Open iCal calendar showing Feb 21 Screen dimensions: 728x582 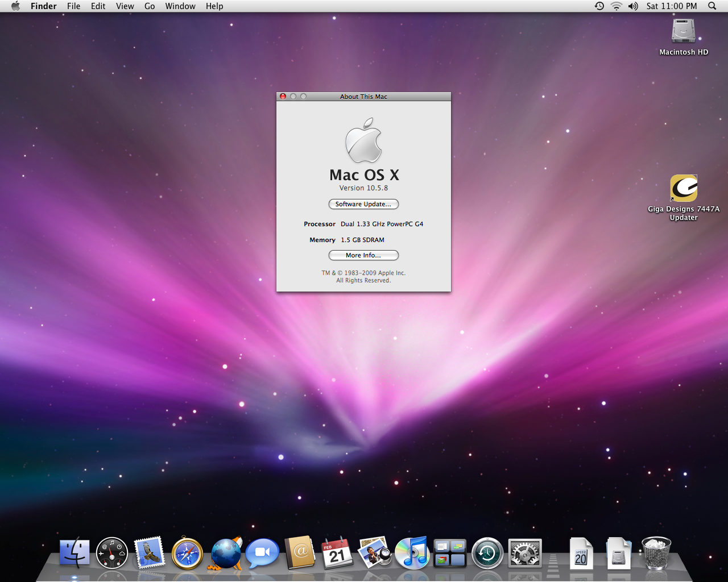point(337,553)
